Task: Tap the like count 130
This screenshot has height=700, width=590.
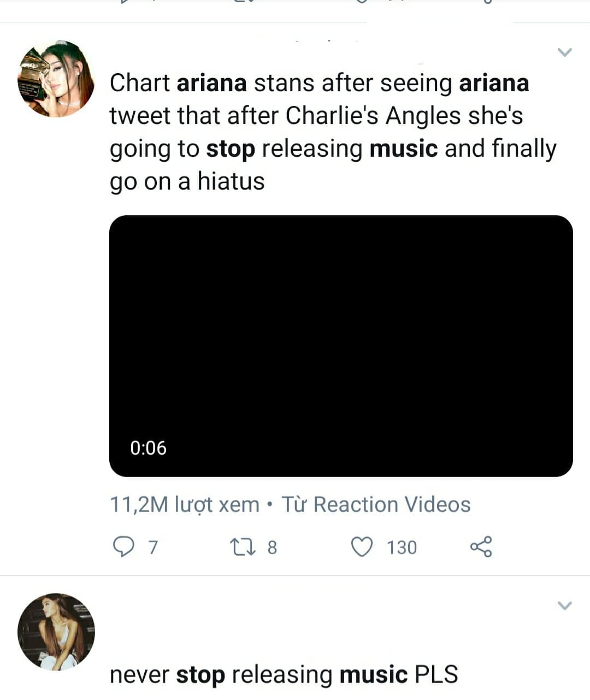Action: tap(402, 547)
